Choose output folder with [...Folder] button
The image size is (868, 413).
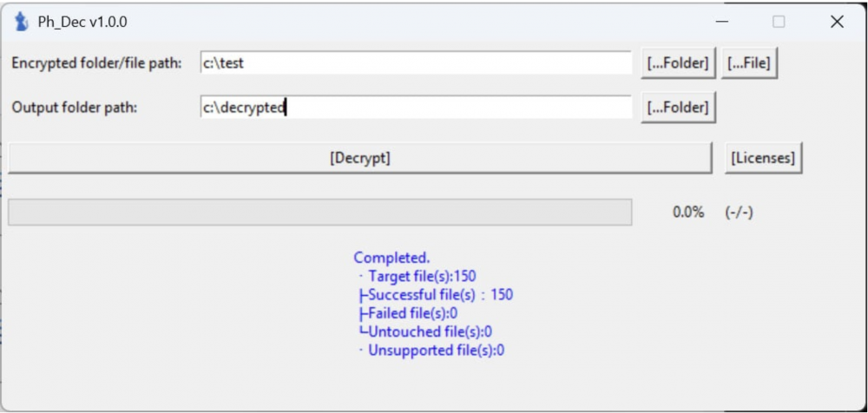pyautogui.click(x=679, y=108)
